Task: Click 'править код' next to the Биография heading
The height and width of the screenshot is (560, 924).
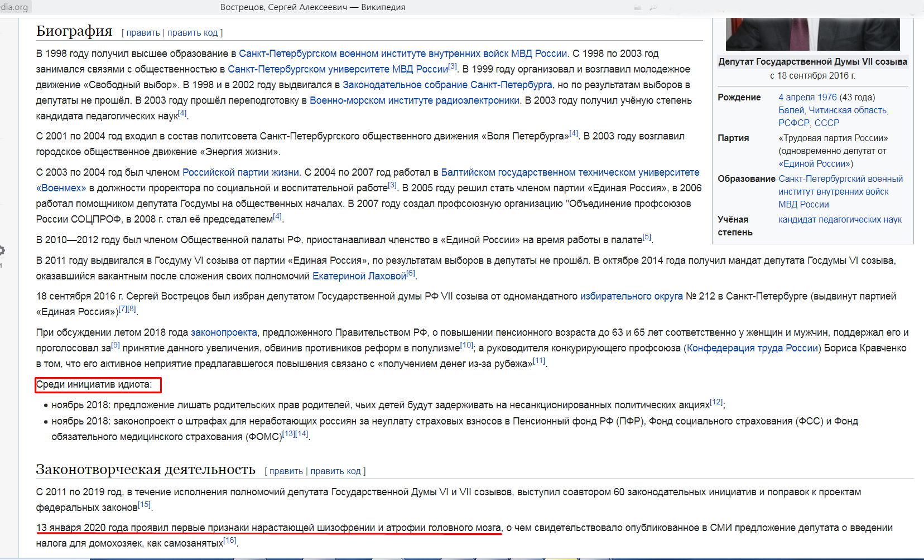Action: click(x=192, y=33)
